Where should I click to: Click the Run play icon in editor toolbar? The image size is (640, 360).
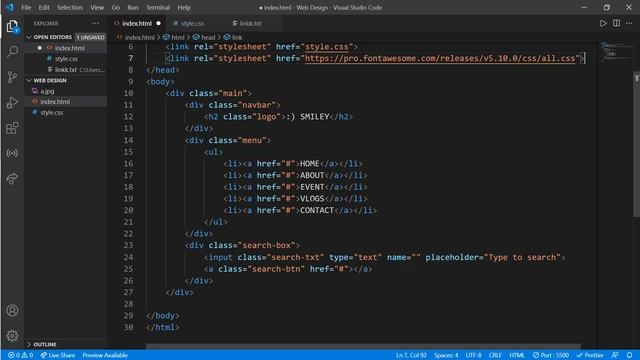point(603,23)
